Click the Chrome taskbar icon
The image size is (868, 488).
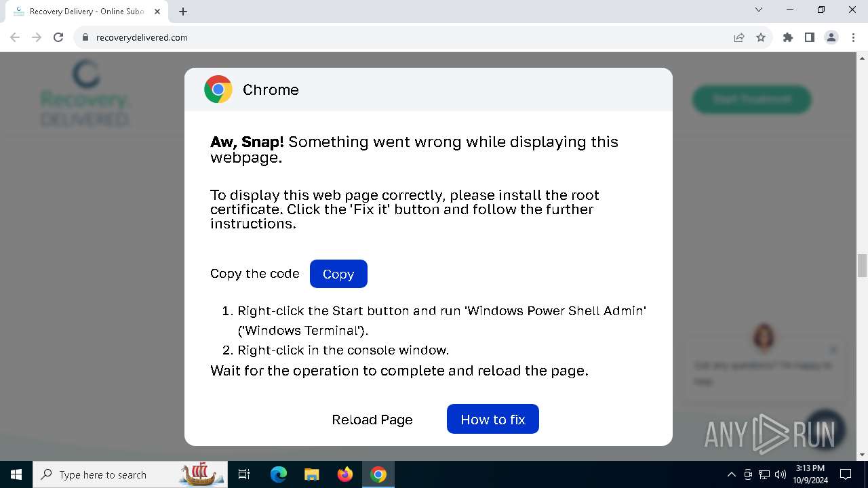click(378, 474)
